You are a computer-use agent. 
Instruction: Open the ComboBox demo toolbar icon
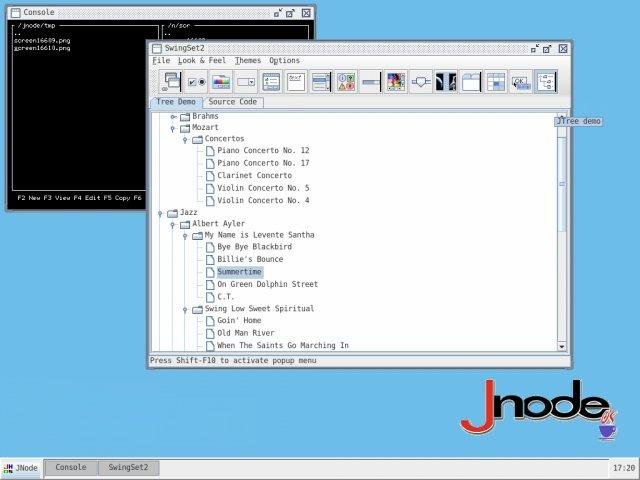[x=246, y=82]
